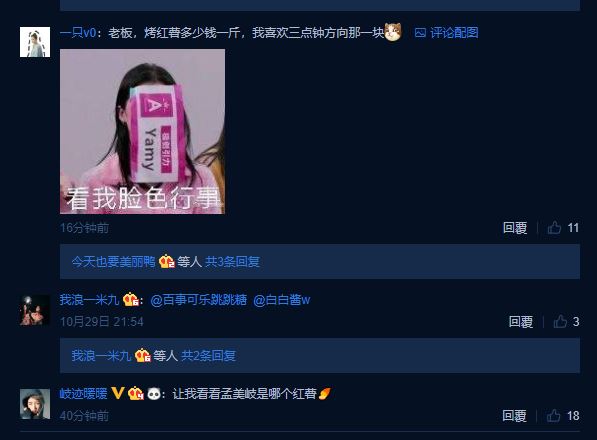
Task: Like the comment by 我浪一米九
Action: coord(566,322)
